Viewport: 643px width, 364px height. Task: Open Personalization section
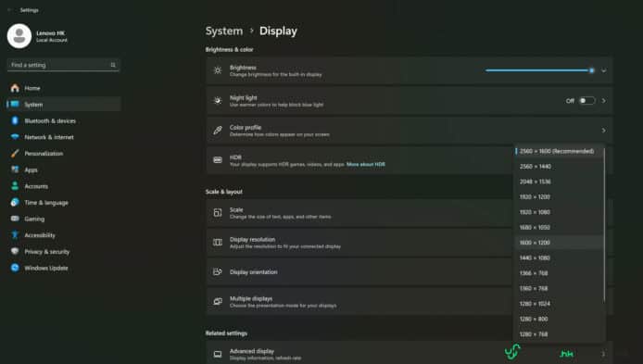tap(64, 154)
